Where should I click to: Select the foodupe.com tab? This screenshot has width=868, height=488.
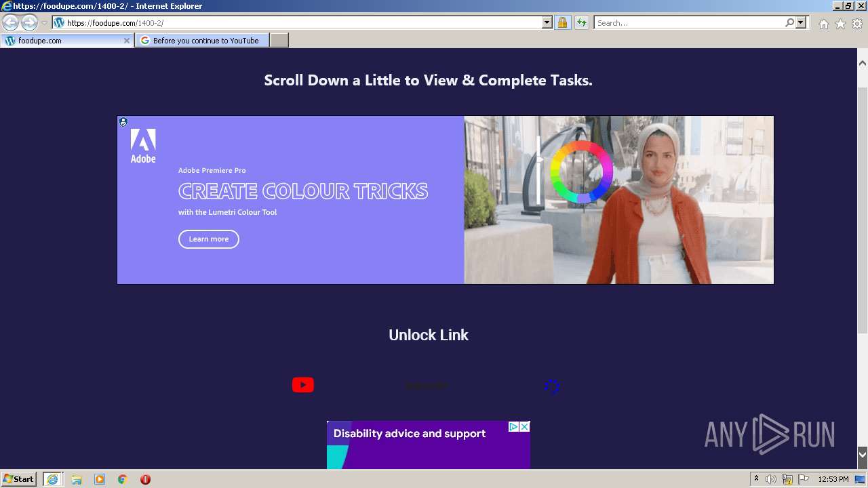[x=66, y=41]
